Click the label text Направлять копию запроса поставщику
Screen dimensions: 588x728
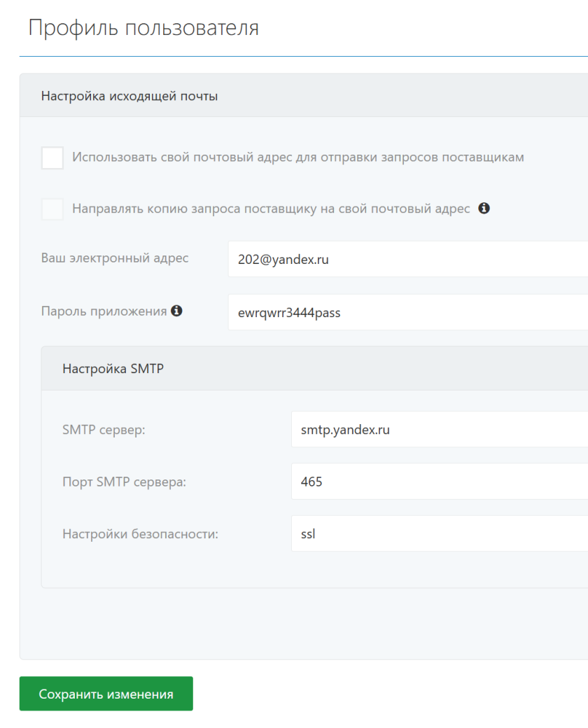(271, 209)
